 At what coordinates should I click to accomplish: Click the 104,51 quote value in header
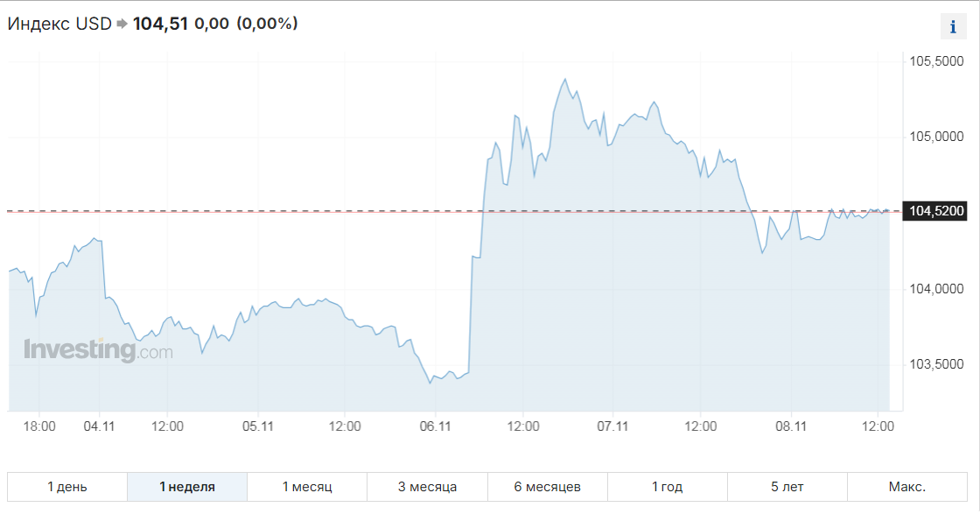click(x=161, y=24)
